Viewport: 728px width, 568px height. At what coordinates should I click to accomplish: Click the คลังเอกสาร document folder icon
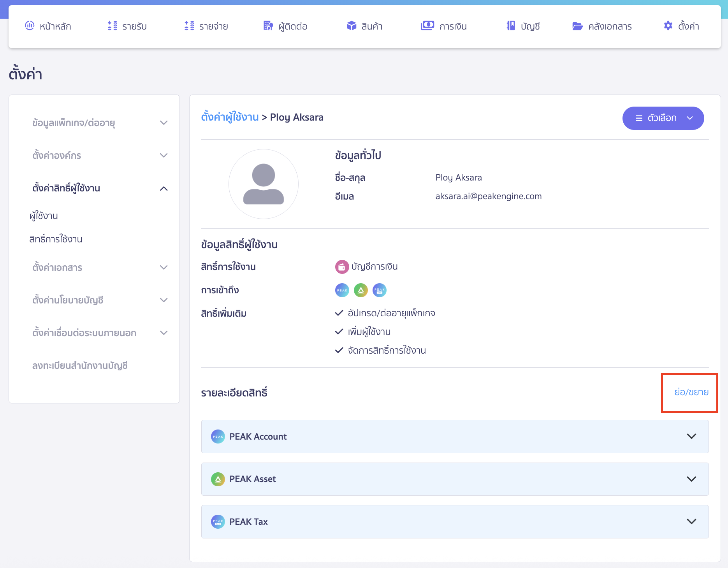(x=577, y=26)
